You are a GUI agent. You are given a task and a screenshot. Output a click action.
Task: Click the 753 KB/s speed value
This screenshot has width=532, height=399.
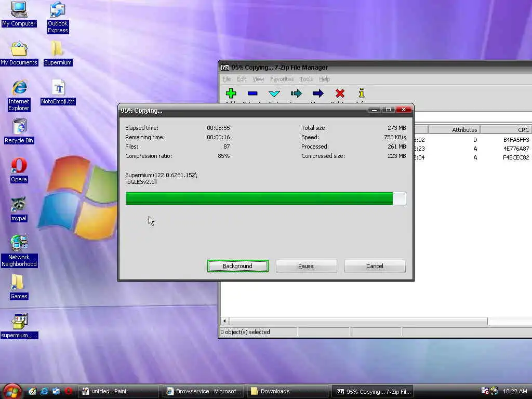(x=395, y=137)
